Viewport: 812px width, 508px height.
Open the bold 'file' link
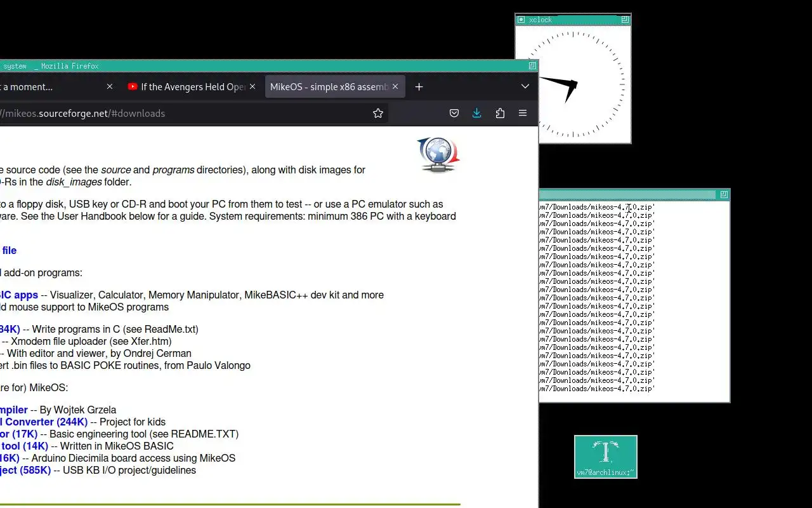9,251
